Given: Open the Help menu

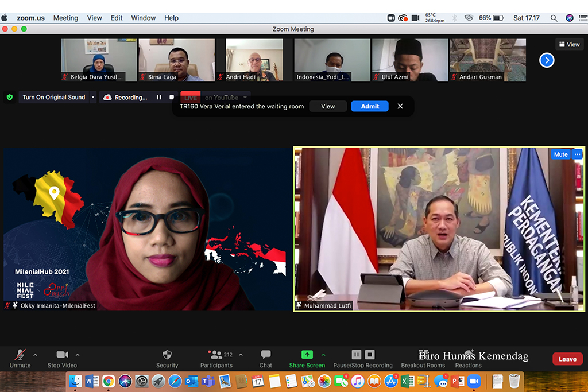Looking at the screenshot, I should 171,18.
